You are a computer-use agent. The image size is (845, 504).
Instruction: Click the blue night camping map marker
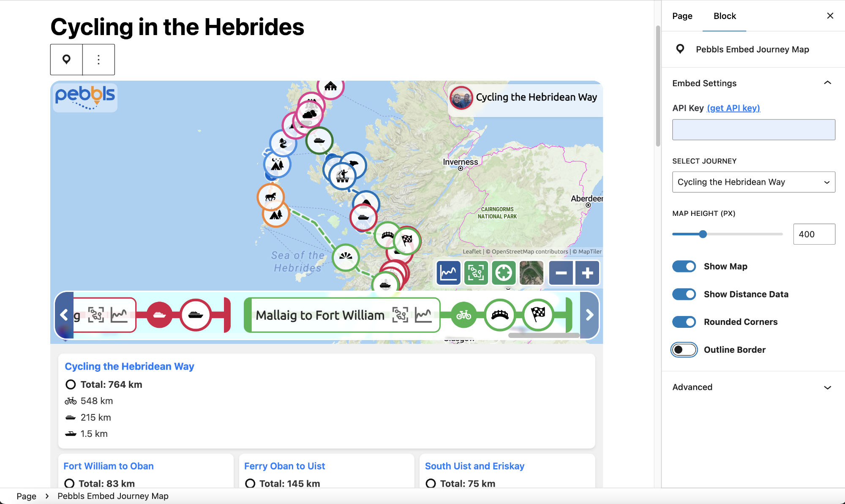coord(277,164)
